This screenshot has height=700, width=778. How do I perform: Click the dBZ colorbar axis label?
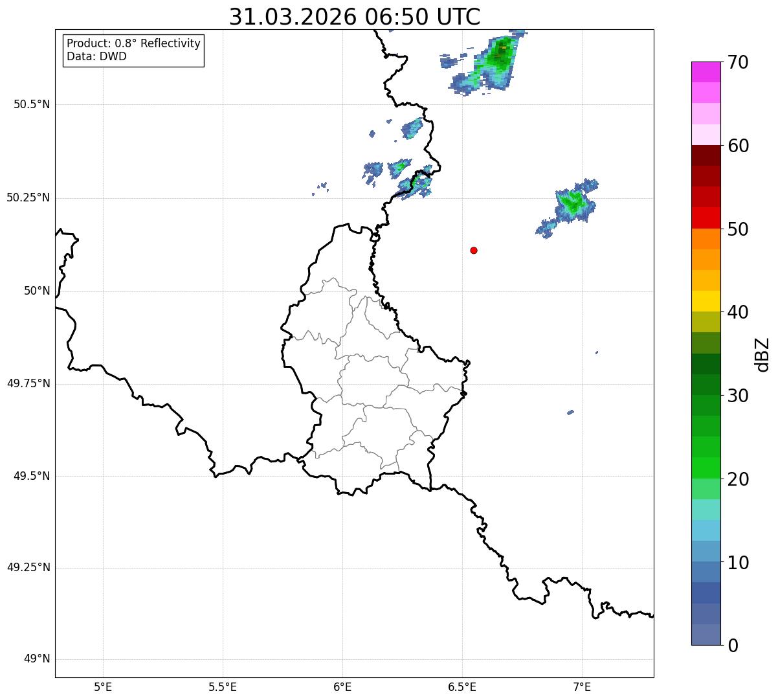pos(762,354)
